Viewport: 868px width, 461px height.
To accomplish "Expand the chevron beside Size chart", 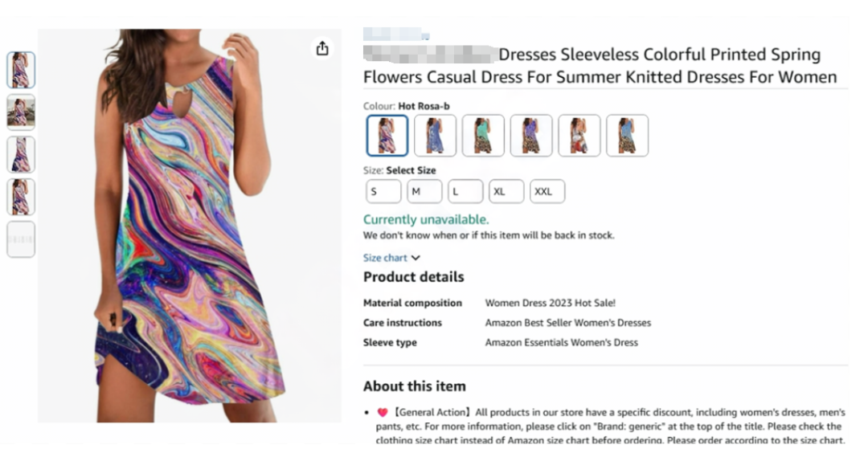I will pos(416,258).
